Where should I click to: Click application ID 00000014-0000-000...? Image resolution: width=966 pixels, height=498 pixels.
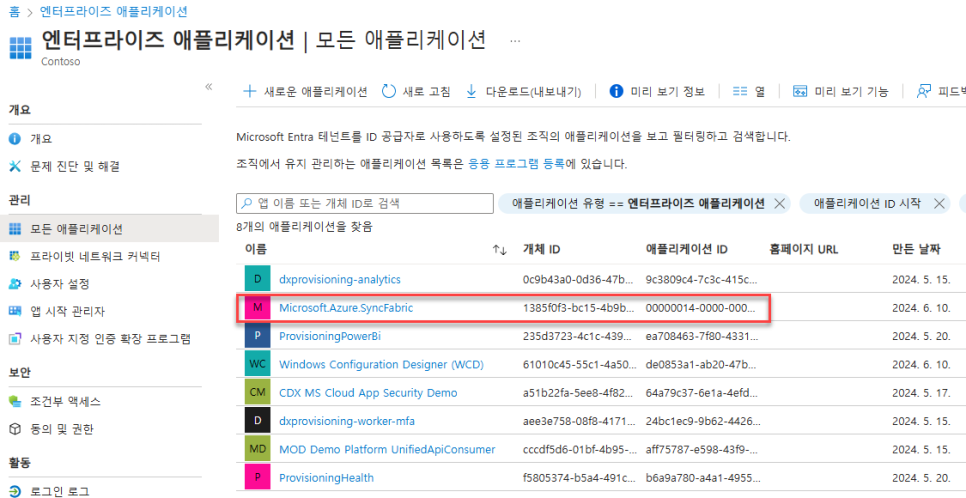[701, 308]
